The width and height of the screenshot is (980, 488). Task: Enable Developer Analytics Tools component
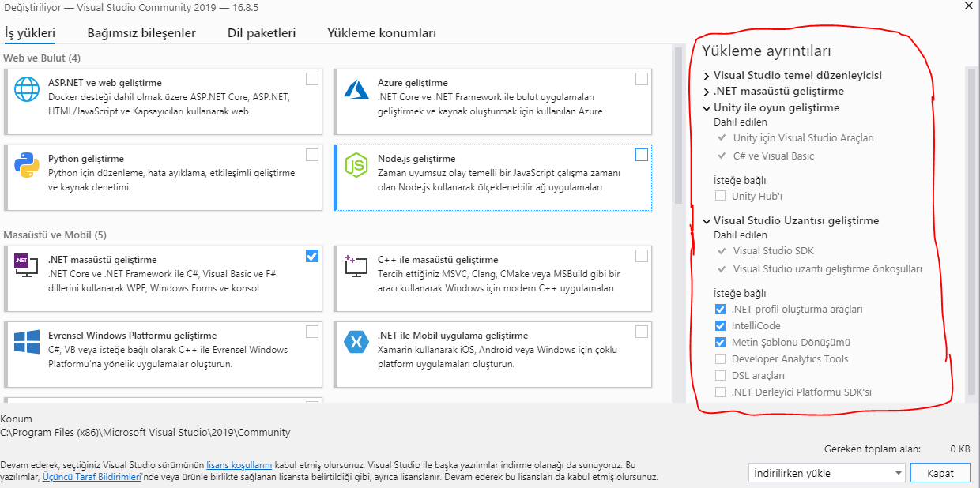pos(720,359)
